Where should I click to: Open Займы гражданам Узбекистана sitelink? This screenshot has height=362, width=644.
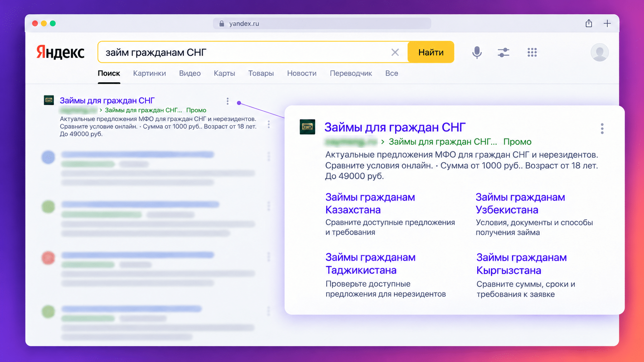(520, 204)
